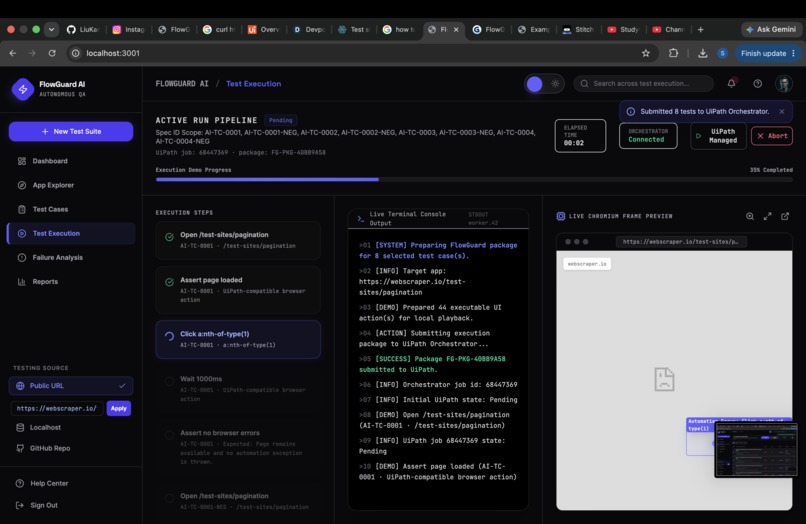Open the user profile avatar
Viewport: 806px width, 524px height.
[784, 84]
